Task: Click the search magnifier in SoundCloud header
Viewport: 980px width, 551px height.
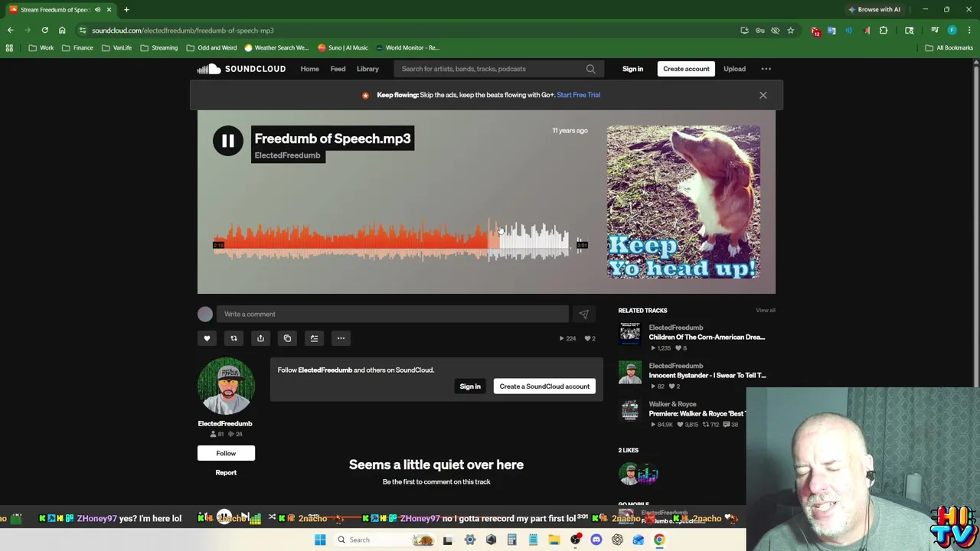Action: 590,69
